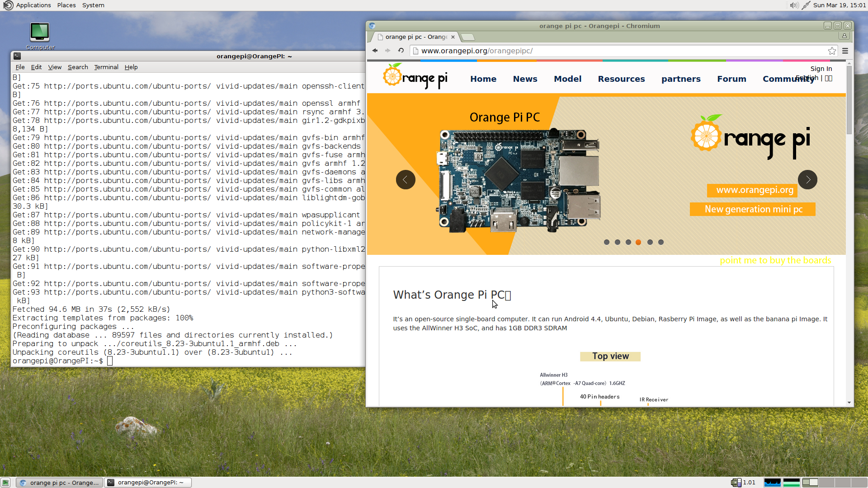The width and height of the screenshot is (868, 488).
Task: Select first carousel dot
Action: [x=607, y=242]
